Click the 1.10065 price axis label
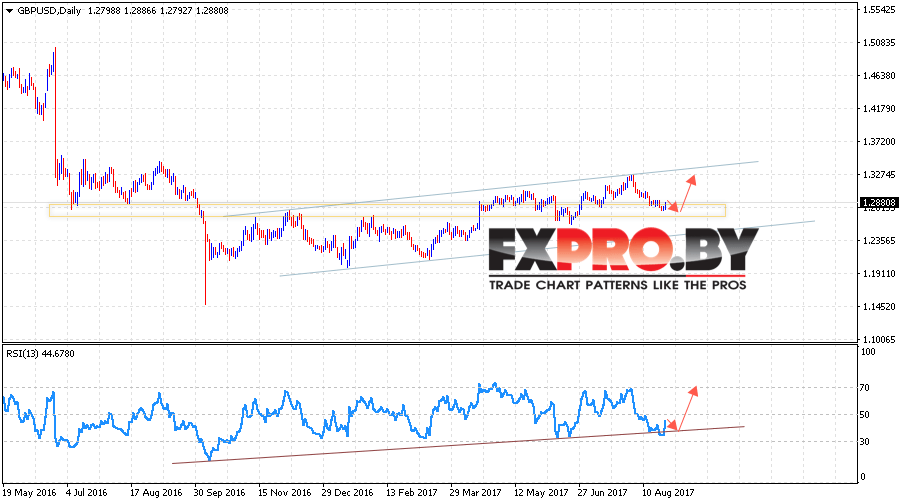Screen dimensions: 900x504 pyautogui.click(x=879, y=340)
